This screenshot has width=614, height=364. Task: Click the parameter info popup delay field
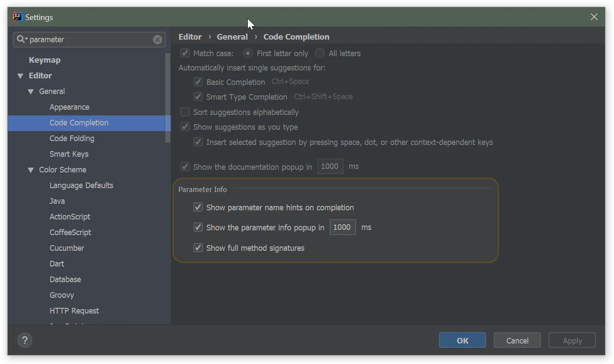tap(342, 227)
